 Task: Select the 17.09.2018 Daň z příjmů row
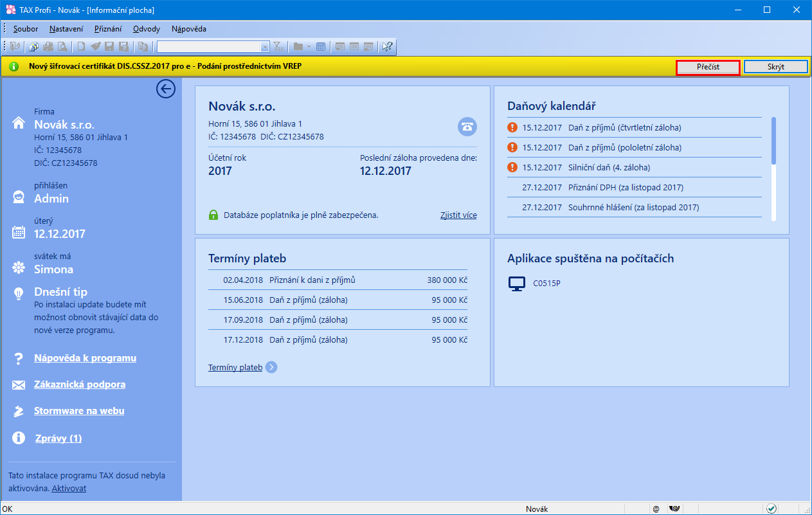338,320
